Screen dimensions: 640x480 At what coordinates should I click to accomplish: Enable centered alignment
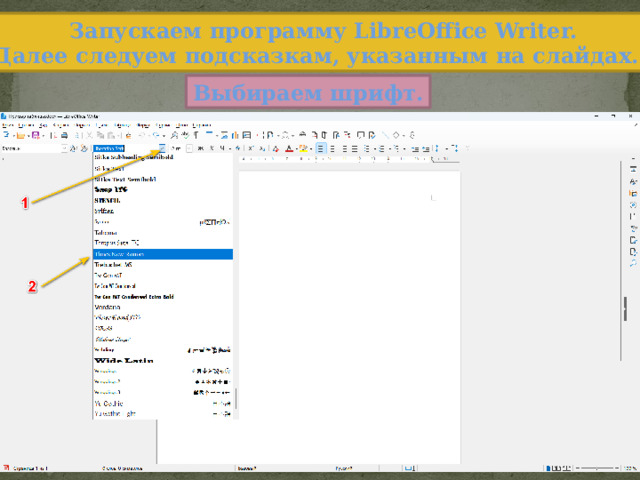point(332,149)
